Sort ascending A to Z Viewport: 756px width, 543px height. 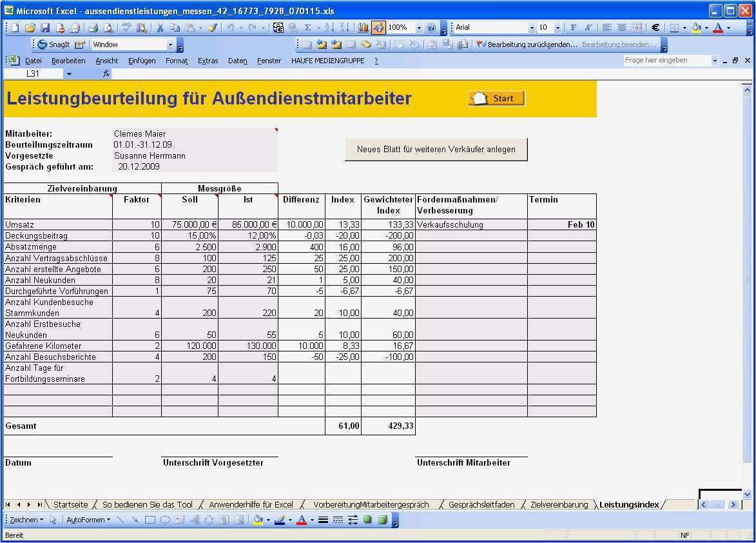click(x=329, y=28)
